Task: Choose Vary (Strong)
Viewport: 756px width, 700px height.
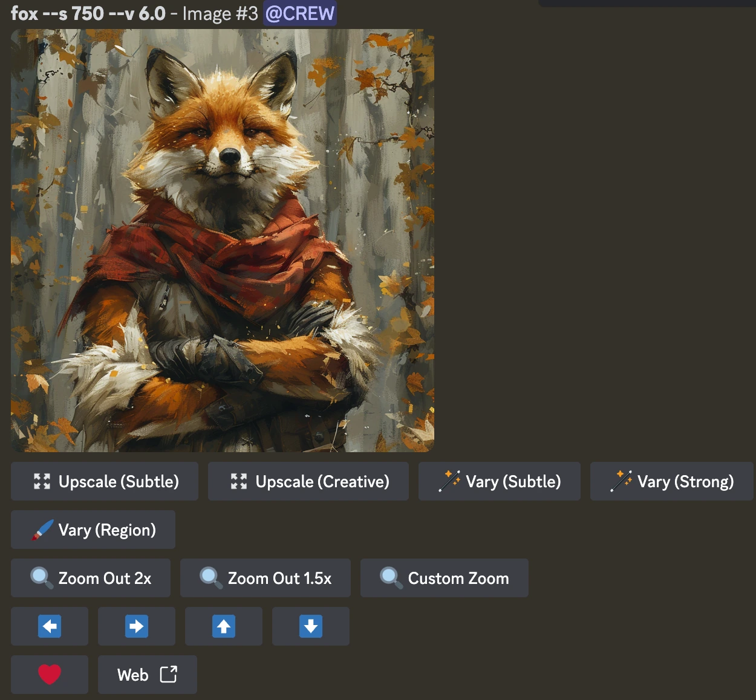Action: (x=672, y=481)
